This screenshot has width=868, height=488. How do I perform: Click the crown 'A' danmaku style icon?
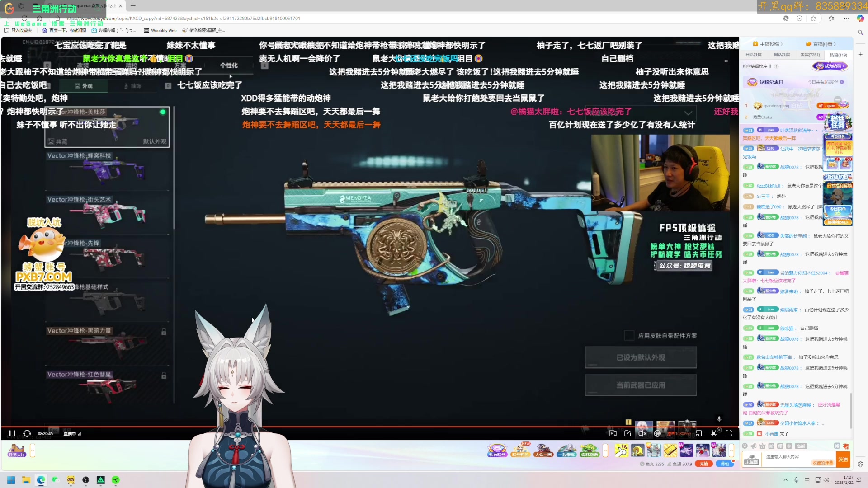point(762,446)
